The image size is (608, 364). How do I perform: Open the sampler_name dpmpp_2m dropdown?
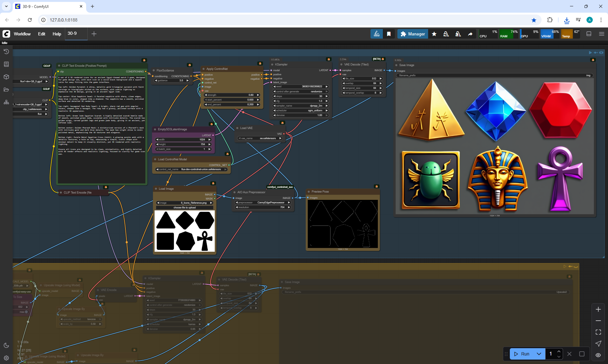click(x=300, y=106)
